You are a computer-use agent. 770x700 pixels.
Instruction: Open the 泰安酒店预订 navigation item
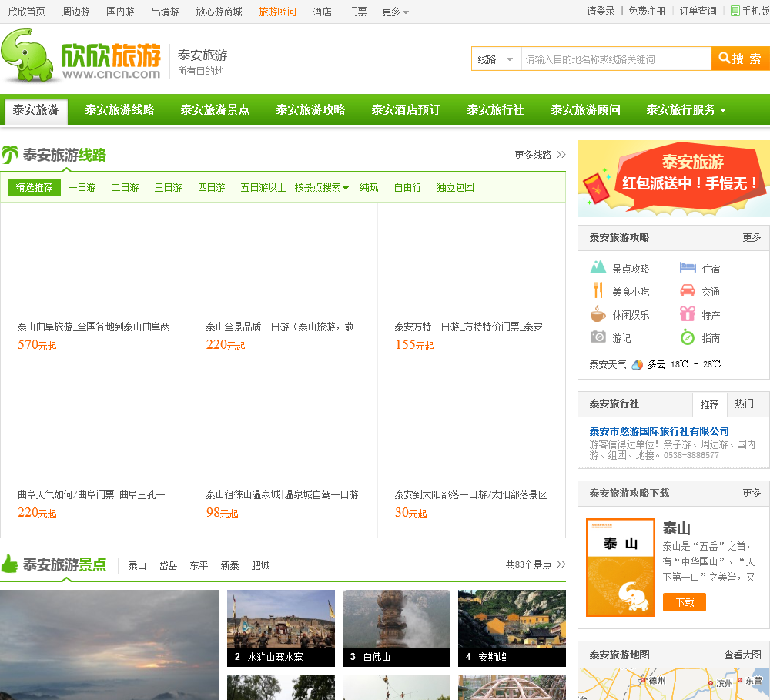point(406,109)
